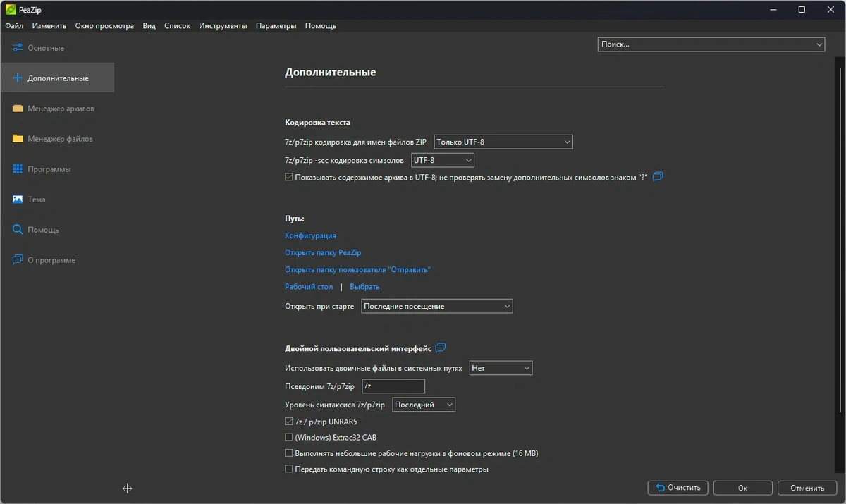Click the magnifier icon beside Помощь
This screenshot has height=504, width=846.
(x=18, y=230)
